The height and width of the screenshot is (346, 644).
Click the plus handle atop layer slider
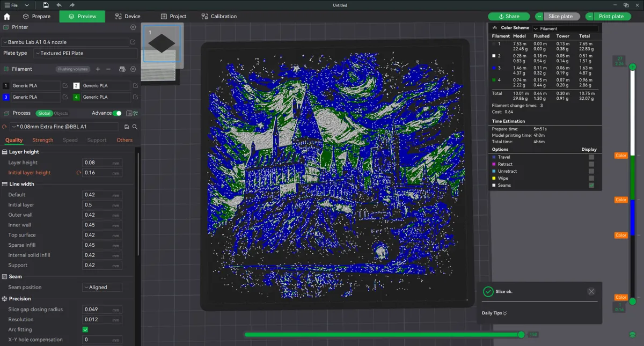pos(633,67)
